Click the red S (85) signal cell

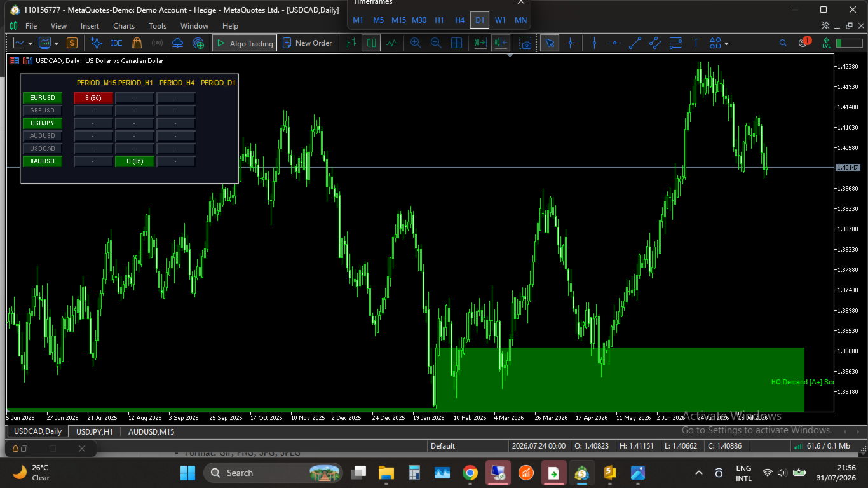point(93,98)
